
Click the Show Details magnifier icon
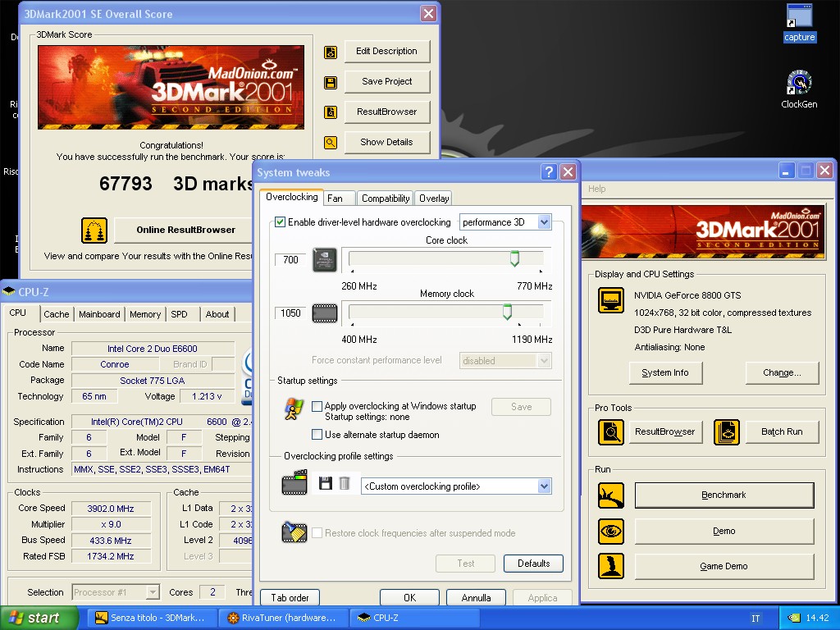point(331,143)
